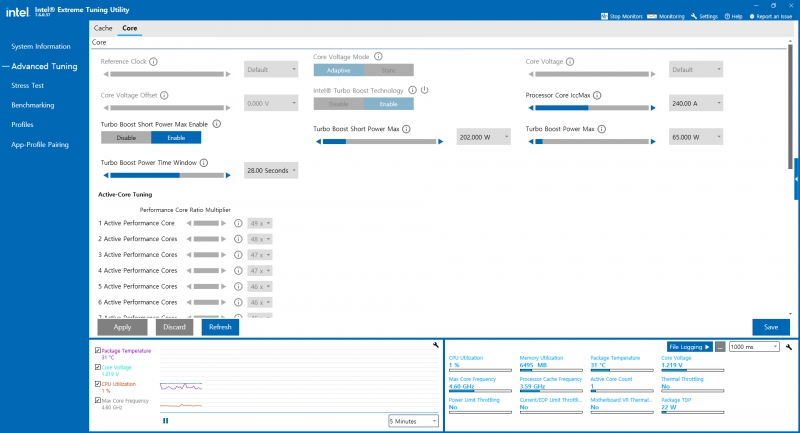Uncheck the Package Temperature checkbox
Viewport: 800px width, 433px height.
[x=97, y=350]
